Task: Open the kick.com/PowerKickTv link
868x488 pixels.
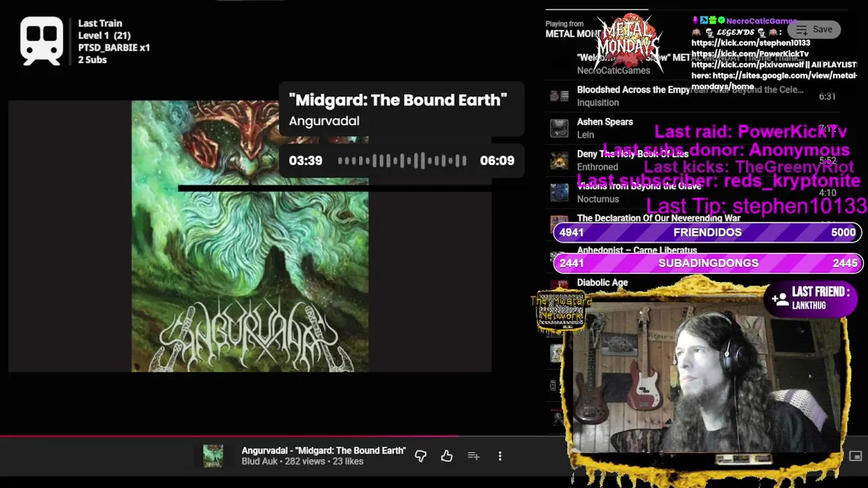Action: click(750, 54)
